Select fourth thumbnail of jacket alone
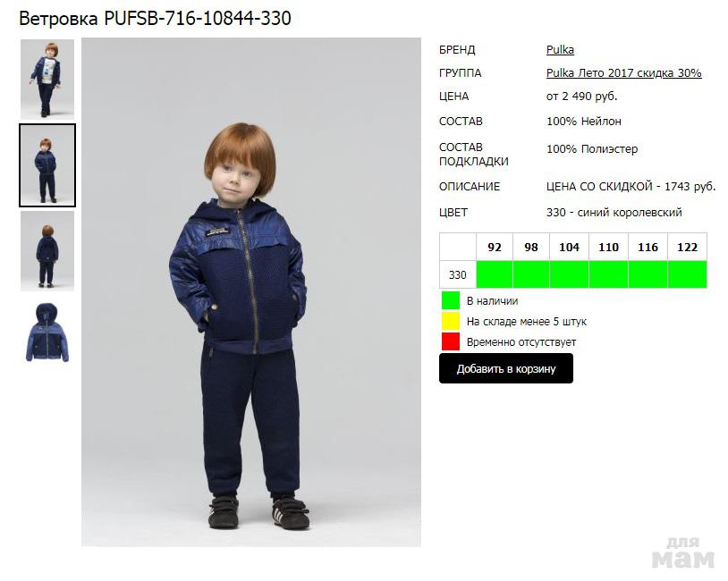 click(x=47, y=333)
